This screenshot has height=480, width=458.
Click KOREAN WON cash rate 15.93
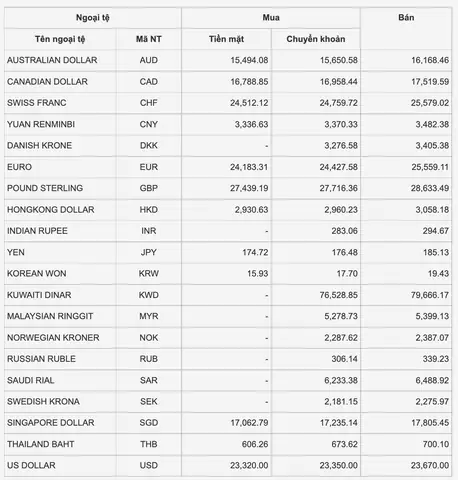(x=258, y=274)
